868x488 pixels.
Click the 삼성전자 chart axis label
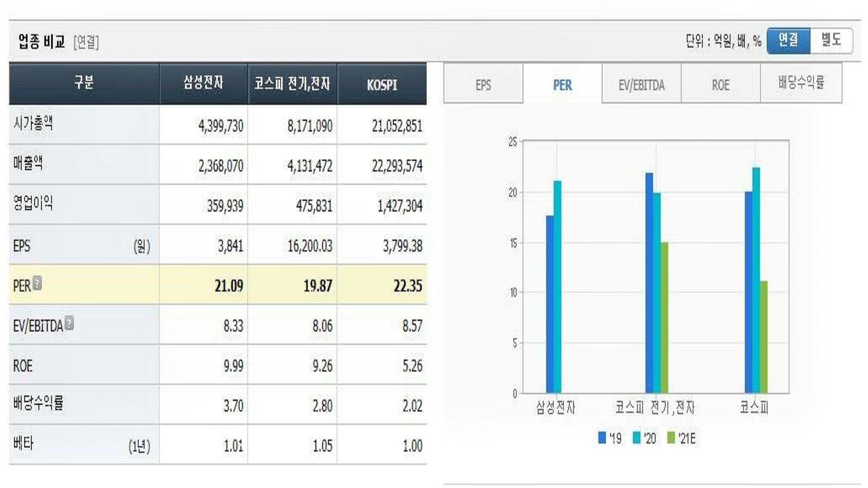[x=556, y=408]
